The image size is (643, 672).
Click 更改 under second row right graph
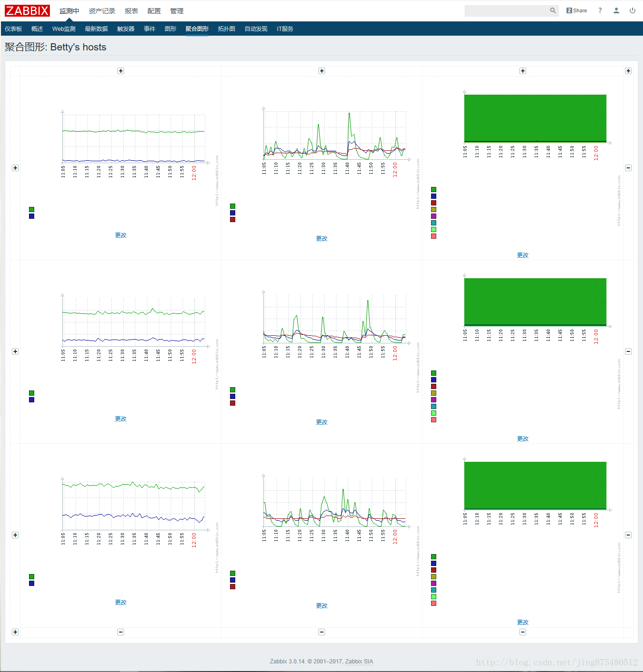pyautogui.click(x=523, y=439)
